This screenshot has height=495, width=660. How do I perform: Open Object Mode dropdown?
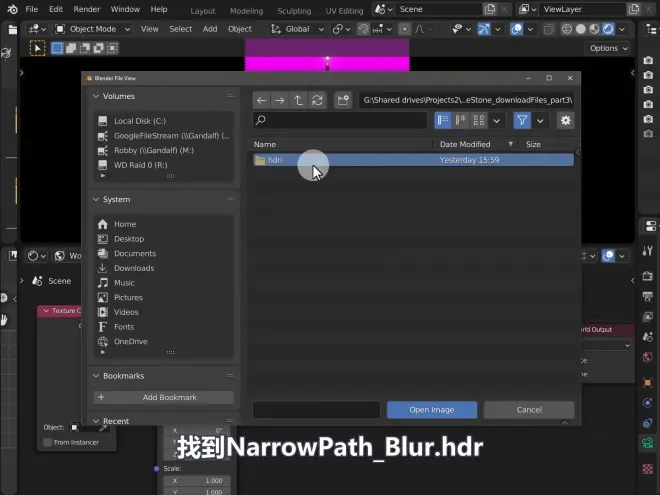click(x=93, y=29)
